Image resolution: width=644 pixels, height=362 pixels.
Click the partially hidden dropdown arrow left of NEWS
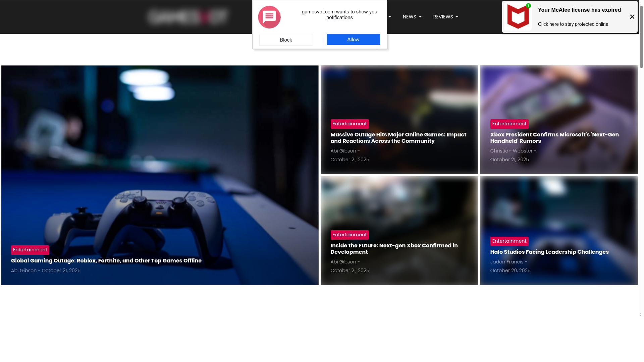pyautogui.click(x=389, y=17)
